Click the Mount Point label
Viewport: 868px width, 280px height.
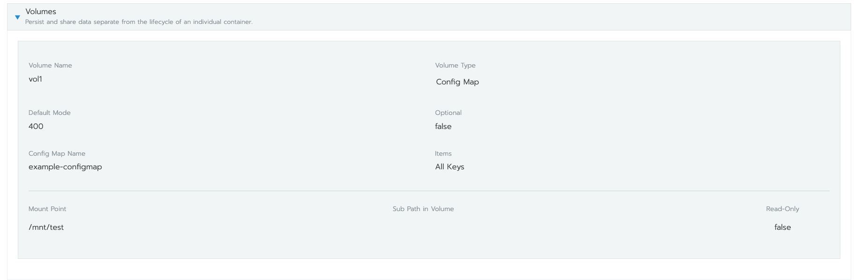[47, 209]
